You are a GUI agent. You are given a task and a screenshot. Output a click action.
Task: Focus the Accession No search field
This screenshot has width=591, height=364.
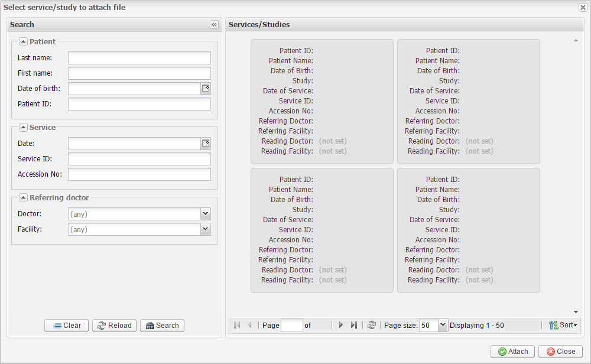[139, 174]
